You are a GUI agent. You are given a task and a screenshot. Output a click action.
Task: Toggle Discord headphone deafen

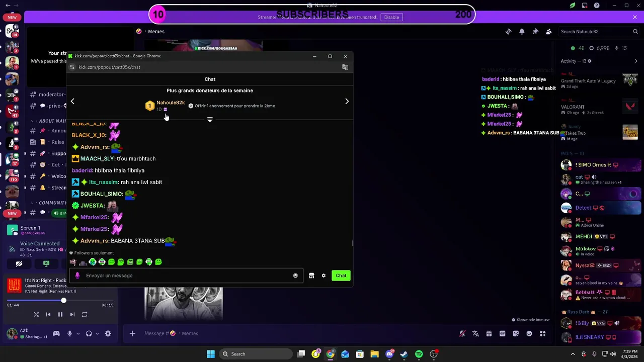point(89,333)
